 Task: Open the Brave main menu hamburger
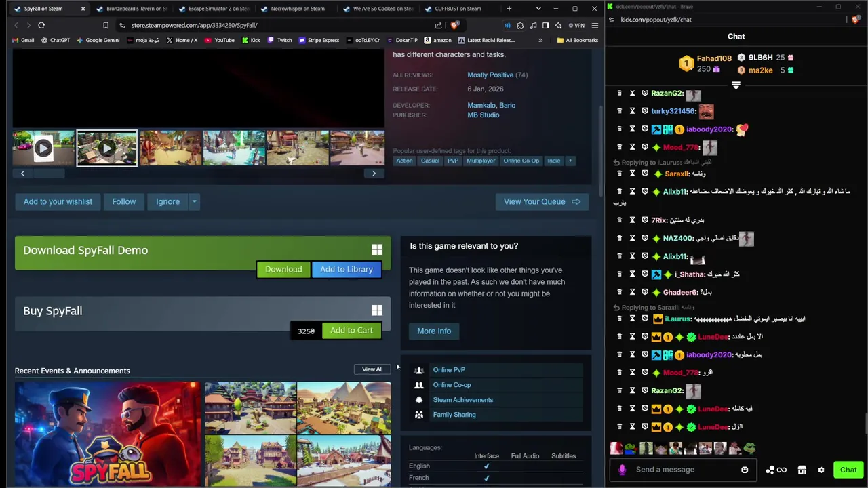[595, 25]
